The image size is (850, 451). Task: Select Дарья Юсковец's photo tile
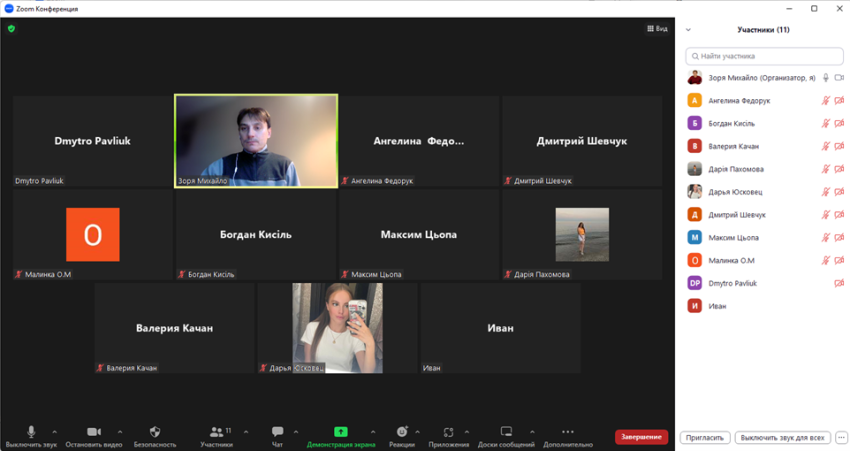click(337, 328)
